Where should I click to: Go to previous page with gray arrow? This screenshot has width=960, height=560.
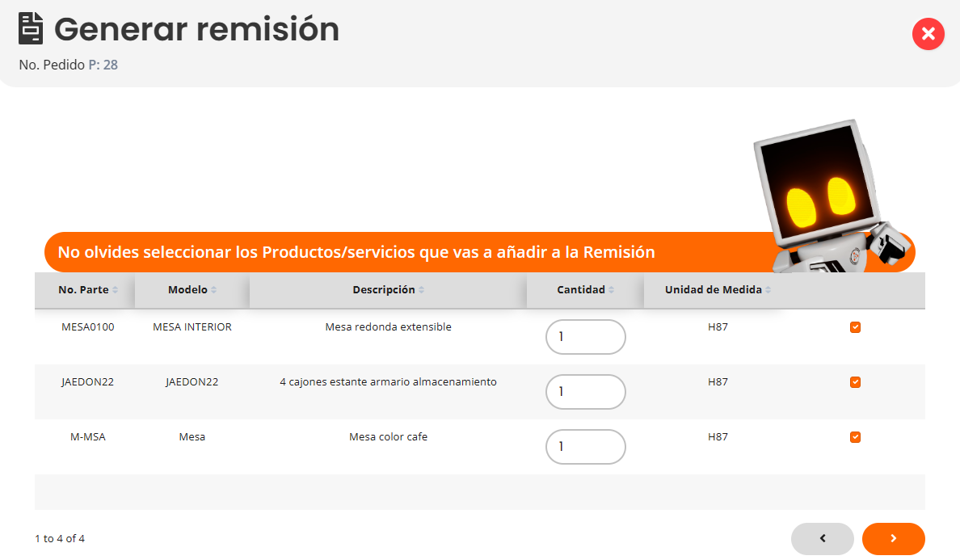click(822, 539)
